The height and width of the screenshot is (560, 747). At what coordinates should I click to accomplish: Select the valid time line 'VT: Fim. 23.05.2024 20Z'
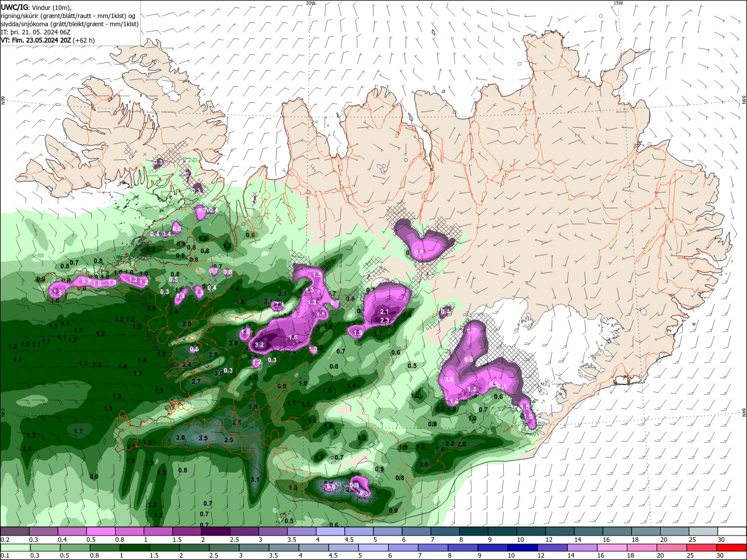(x=36, y=40)
